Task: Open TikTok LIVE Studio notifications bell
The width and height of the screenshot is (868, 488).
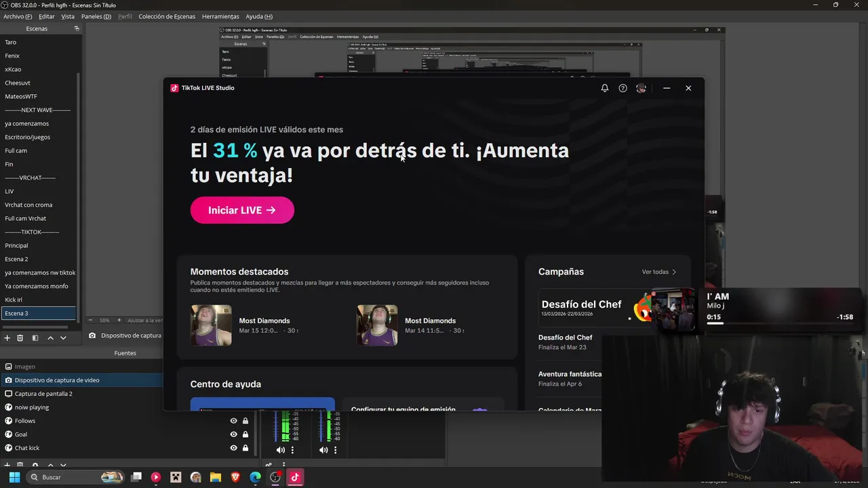Action: pos(605,88)
